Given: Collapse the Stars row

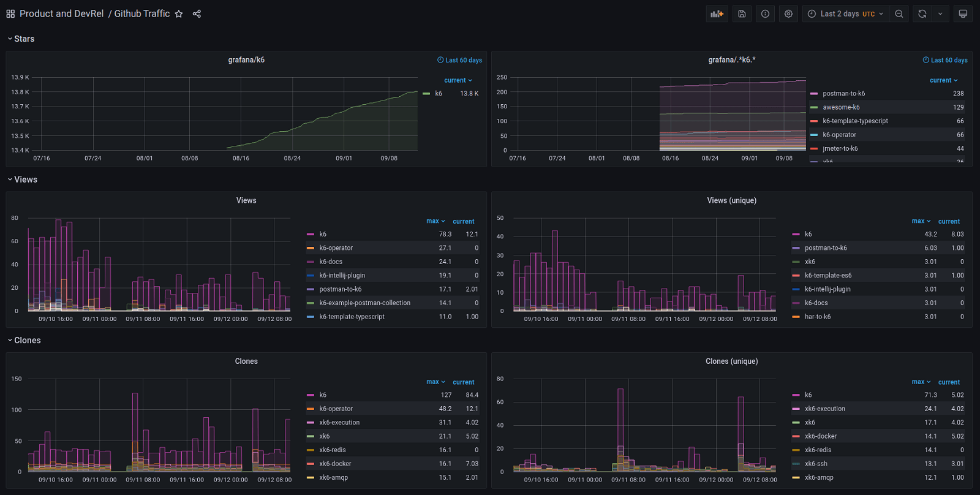Looking at the screenshot, I should (x=21, y=39).
